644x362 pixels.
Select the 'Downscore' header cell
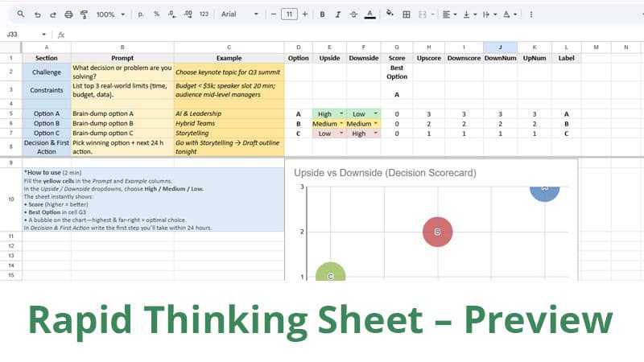coord(464,58)
